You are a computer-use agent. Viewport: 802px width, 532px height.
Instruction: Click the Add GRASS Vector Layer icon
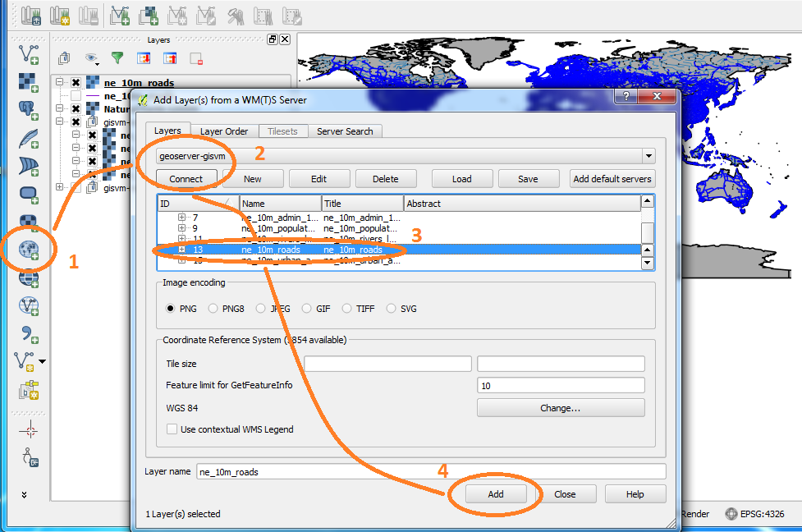point(120,16)
